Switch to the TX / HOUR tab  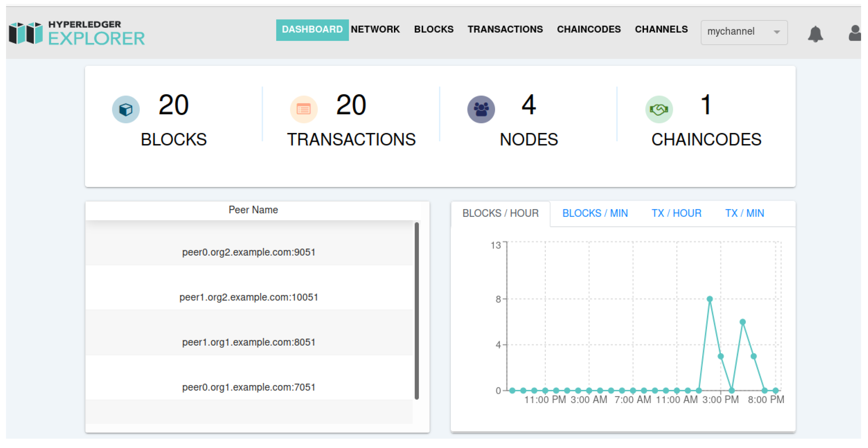pyautogui.click(x=676, y=213)
